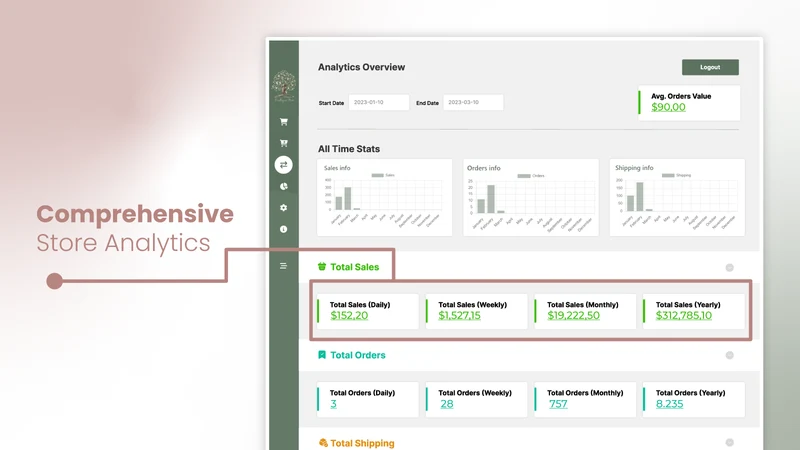Open the second cart sidebar icon
The width and height of the screenshot is (800, 450).
coord(284,143)
